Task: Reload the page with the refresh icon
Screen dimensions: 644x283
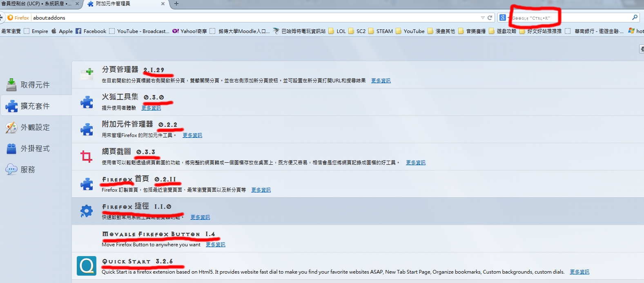Action: coord(490,18)
